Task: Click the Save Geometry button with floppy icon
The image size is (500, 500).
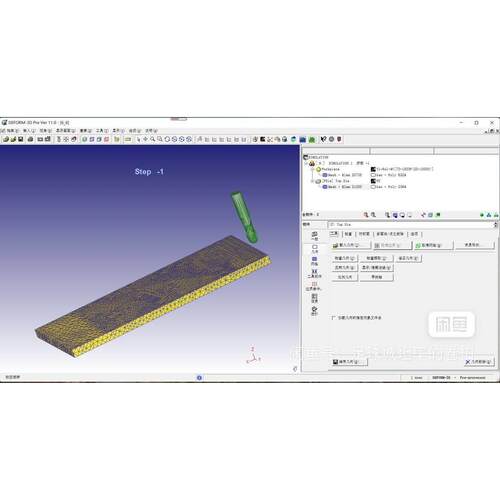Action: (350, 362)
